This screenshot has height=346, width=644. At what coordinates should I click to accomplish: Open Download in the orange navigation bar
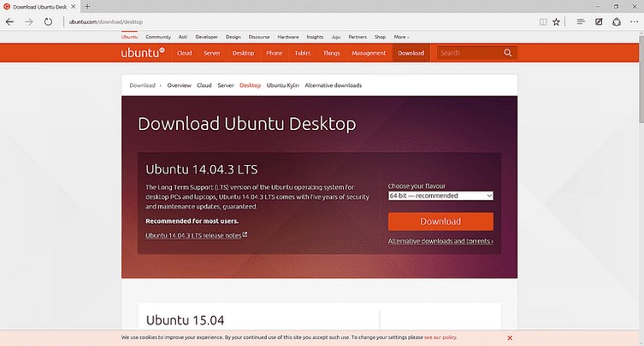point(411,53)
